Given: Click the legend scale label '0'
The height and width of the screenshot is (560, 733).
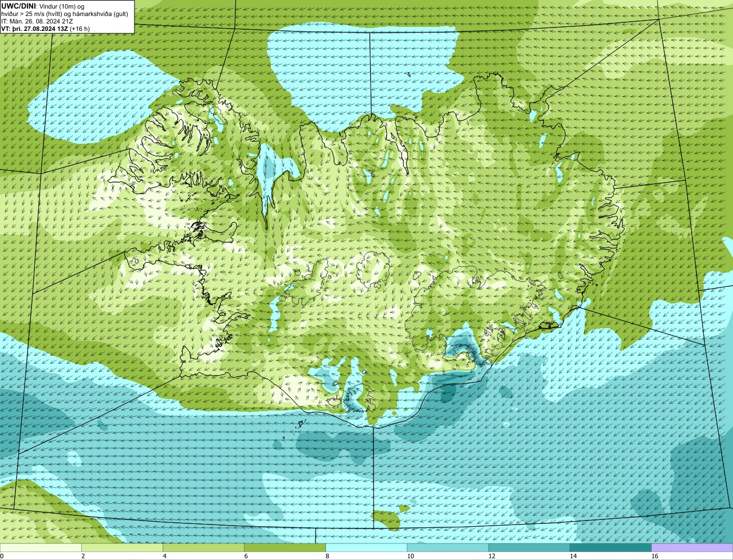Looking at the screenshot, I should coord(2,556).
